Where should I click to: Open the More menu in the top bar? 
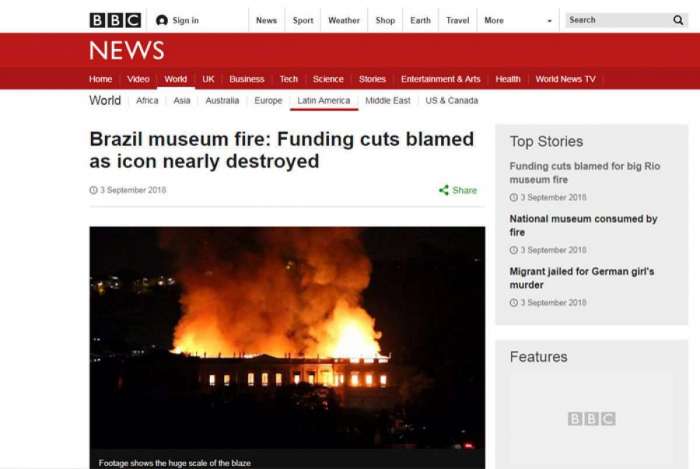[x=494, y=21]
